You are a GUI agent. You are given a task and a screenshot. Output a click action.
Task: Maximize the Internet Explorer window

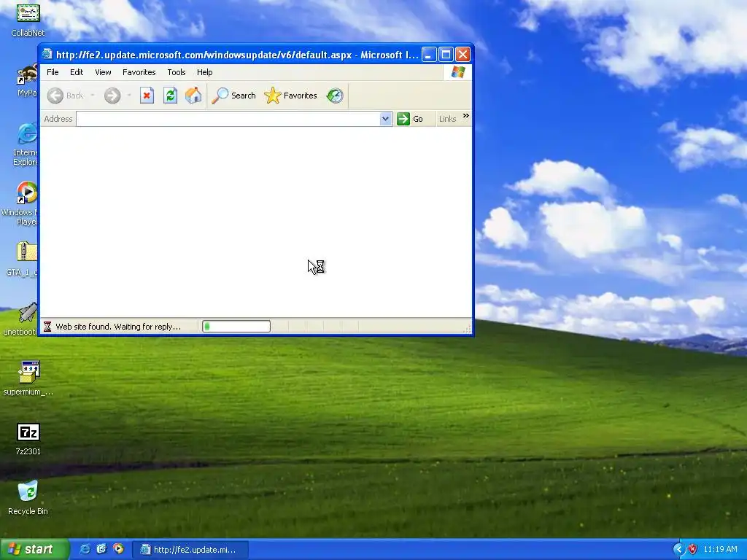click(x=446, y=55)
